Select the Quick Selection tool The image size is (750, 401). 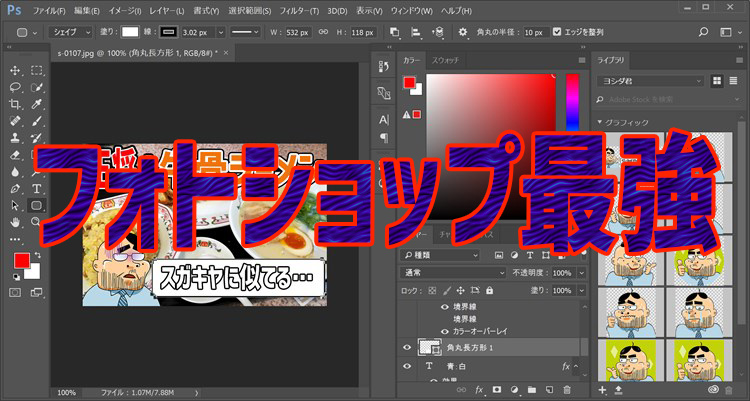36,88
